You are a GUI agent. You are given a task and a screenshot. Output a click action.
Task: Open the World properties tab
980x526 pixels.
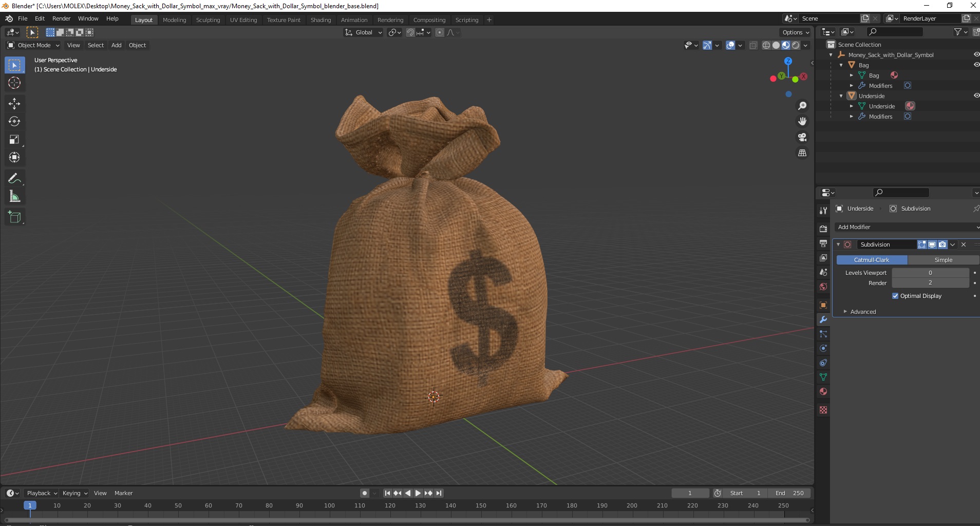coord(823,286)
